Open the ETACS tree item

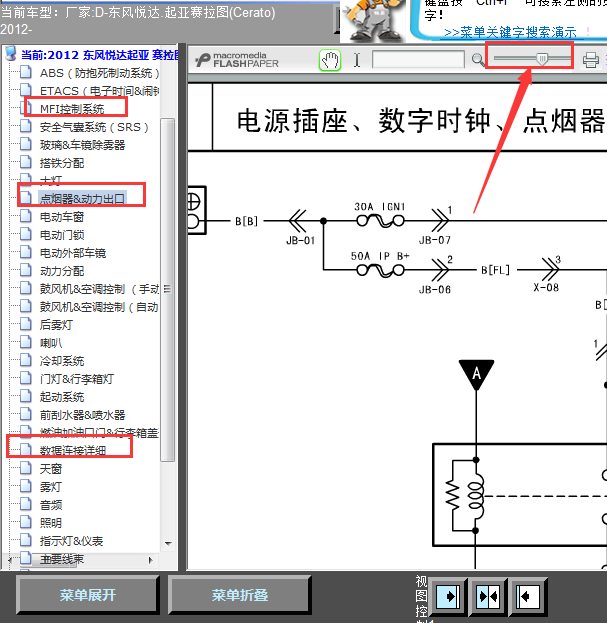pos(100,91)
